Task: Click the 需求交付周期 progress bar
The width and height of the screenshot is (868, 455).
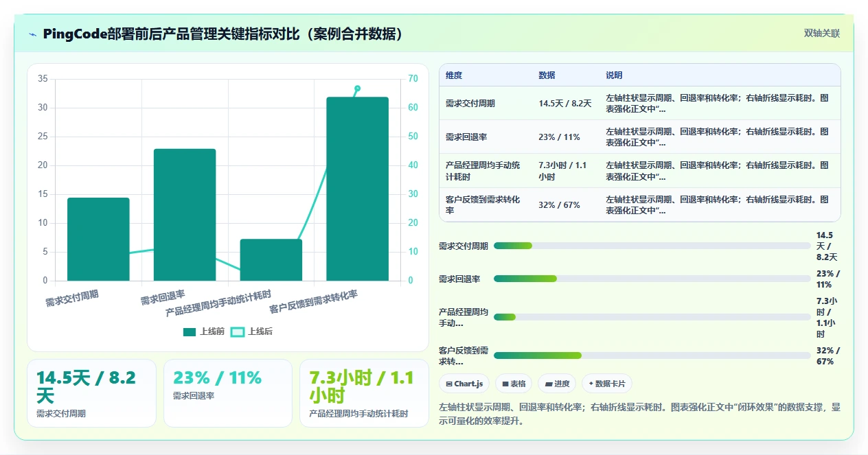Action: pyautogui.click(x=652, y=246)
